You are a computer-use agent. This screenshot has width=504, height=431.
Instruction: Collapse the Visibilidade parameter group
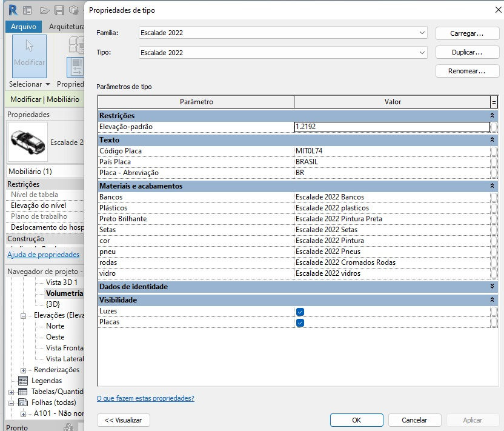[492, 300]
